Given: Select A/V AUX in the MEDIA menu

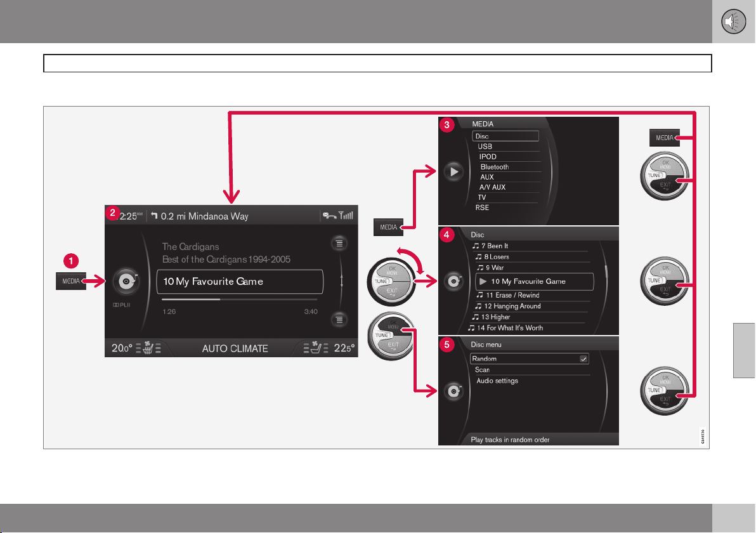Looking at the screenshot, I should pyautogui.click(x=492, y=187).
